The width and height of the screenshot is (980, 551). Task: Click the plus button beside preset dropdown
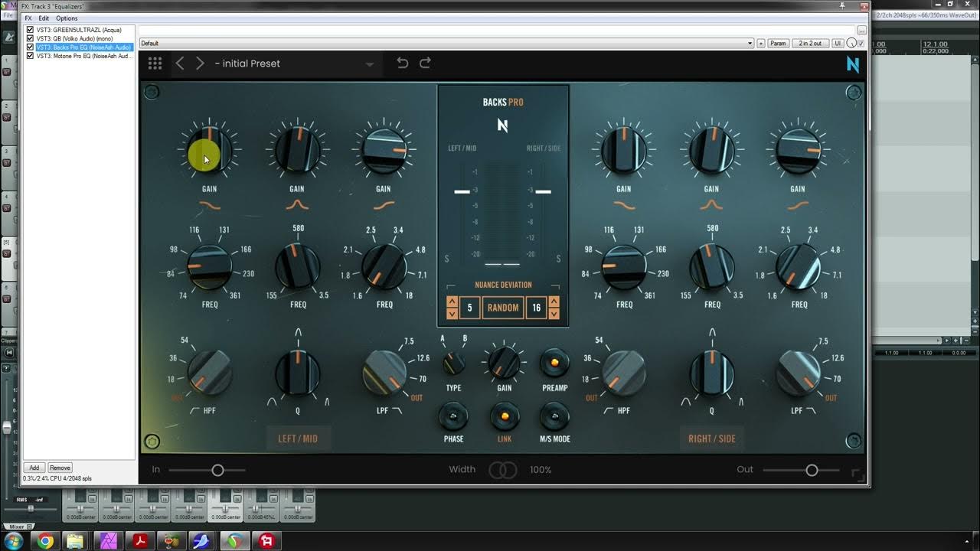click(x=760, y=44)
